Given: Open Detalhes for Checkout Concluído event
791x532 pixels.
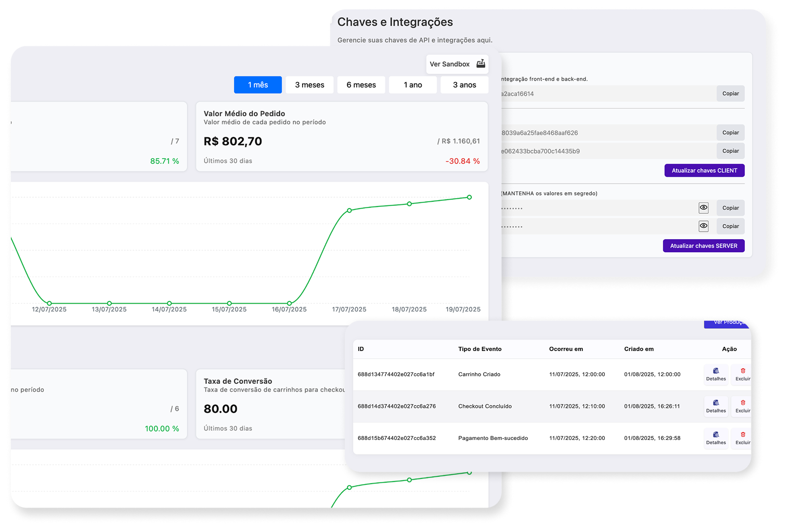Looking at the screenshot, I should coord(716,406).
